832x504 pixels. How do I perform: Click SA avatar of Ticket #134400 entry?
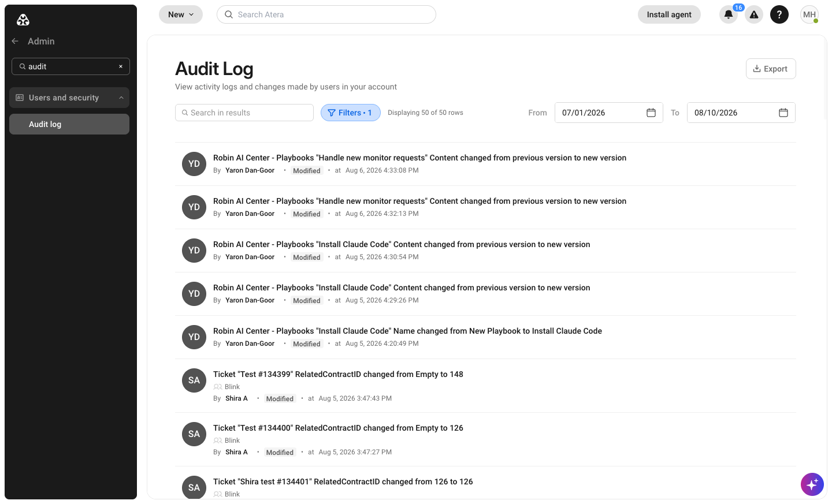coord(194,434)
